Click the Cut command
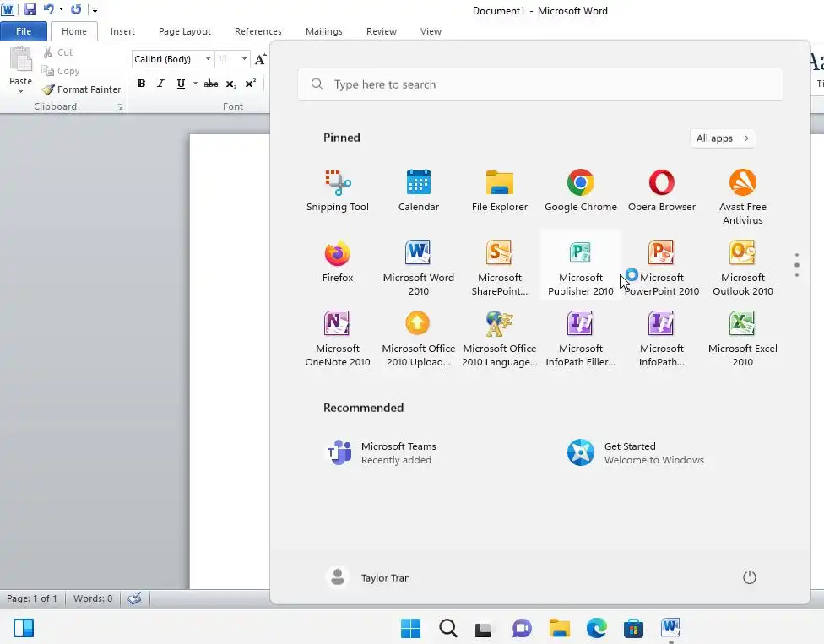The image size is (824, 644). pos(57,52)
